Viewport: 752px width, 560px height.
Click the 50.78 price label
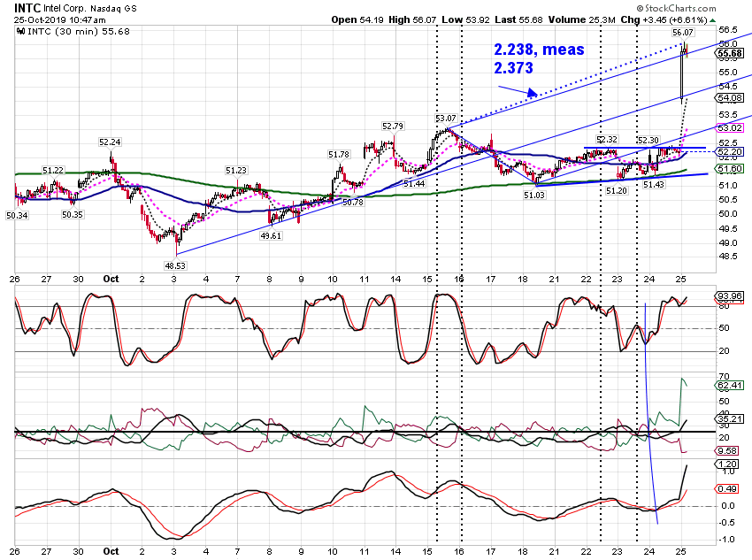click(352, 203)
